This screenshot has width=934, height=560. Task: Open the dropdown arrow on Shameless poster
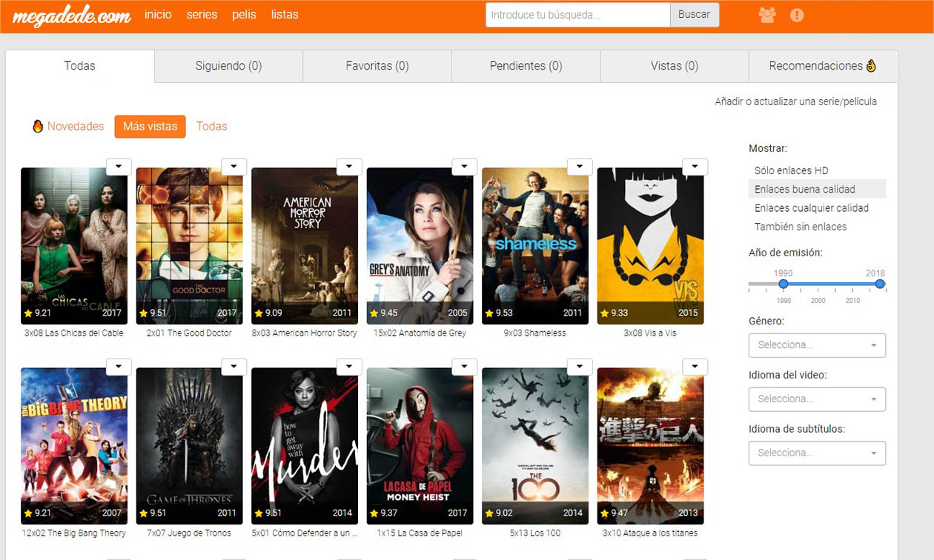580,167
